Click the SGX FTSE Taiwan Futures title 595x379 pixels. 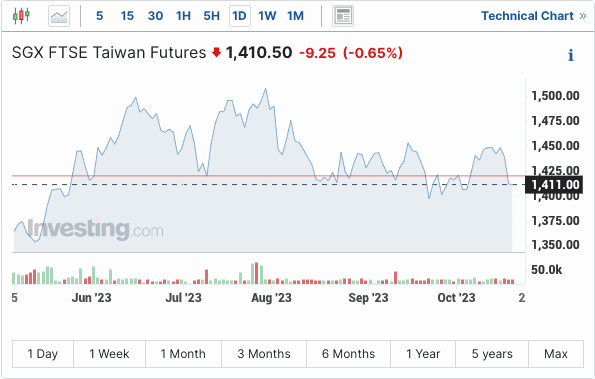[x=109, y=53]
